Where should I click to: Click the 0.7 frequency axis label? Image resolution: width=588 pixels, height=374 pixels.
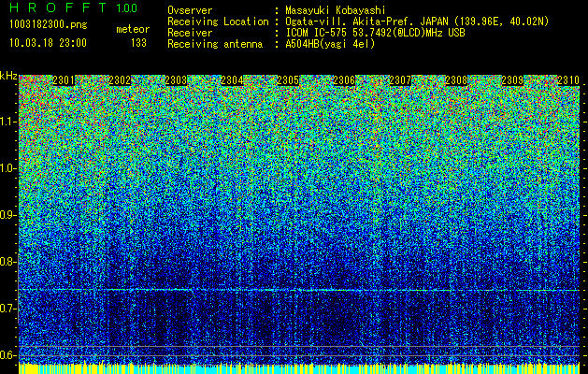click(x=8, y=309)
